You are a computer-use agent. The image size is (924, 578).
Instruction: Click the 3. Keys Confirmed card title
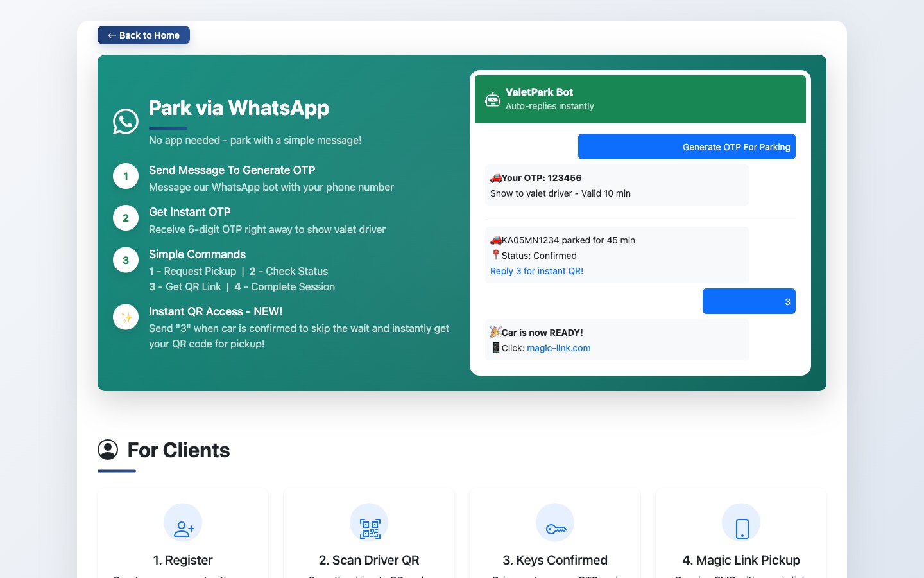click(555, 560)
